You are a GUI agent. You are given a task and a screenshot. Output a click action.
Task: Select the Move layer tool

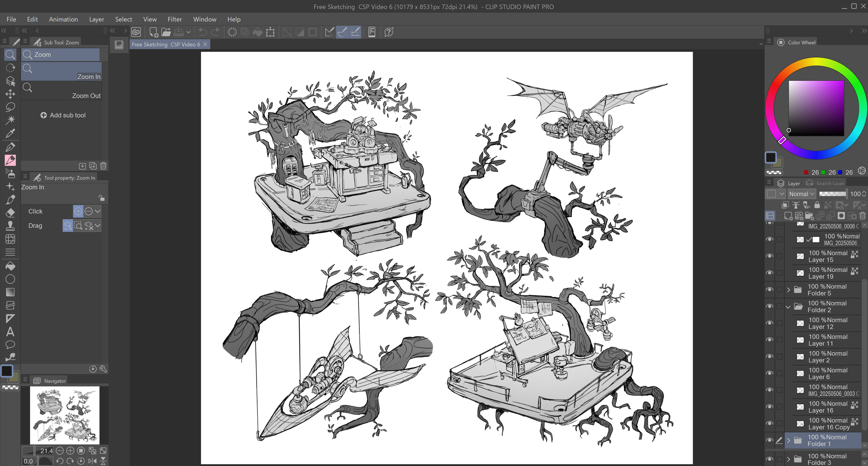click(10, 94)
